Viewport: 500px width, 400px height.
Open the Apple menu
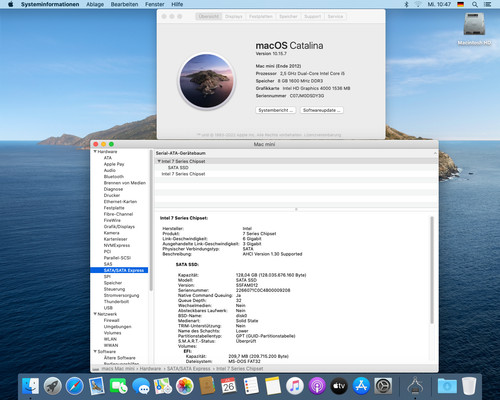tap(10, 4)
